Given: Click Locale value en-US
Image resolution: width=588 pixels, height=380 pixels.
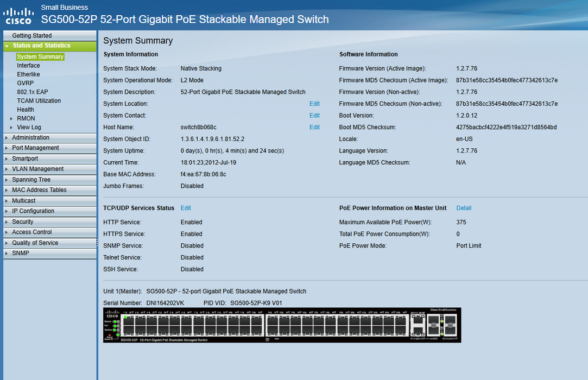Looking at the screenshot, I should [x=464, y=139].
